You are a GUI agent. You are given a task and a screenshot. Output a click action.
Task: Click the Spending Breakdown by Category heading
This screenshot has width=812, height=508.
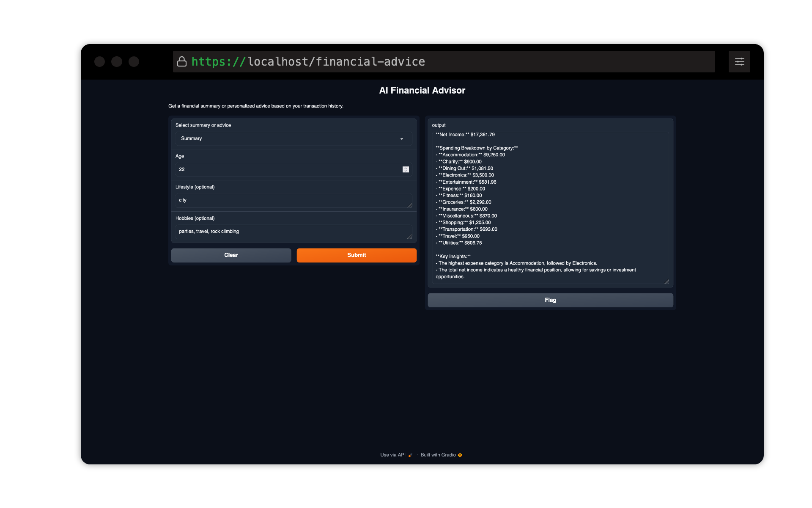477,148
